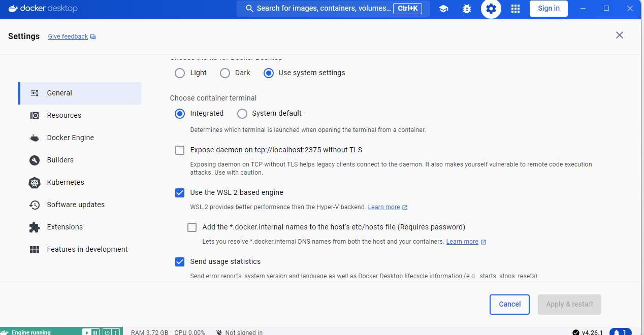Select the Light theme radio button
The image size is (644, 335).
180,73
